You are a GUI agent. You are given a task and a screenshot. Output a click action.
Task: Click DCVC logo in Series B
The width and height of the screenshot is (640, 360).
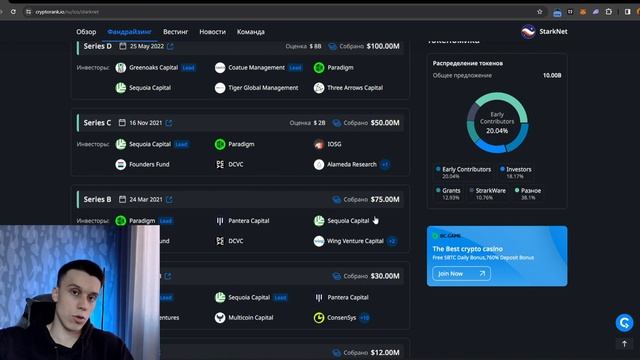tap(220, 241)
